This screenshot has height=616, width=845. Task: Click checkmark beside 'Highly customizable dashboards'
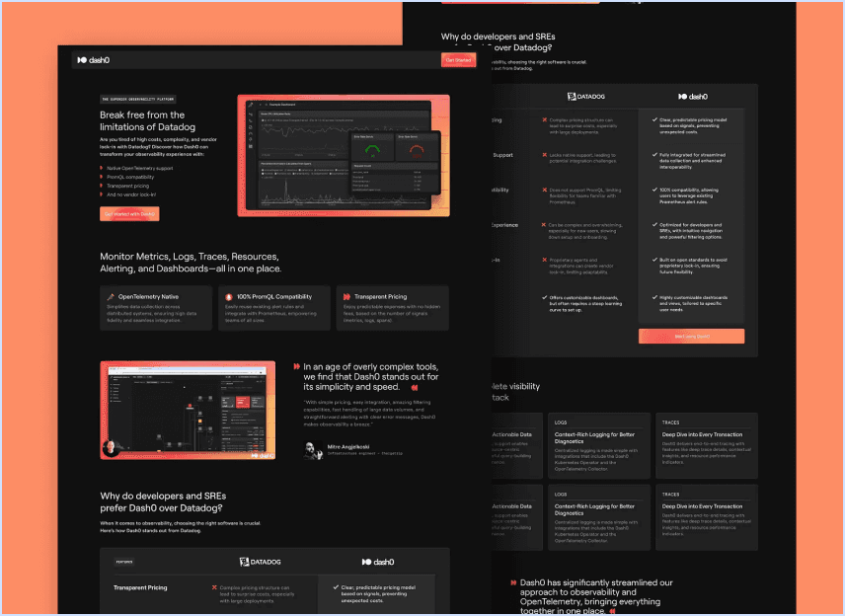tap(654, 297)
